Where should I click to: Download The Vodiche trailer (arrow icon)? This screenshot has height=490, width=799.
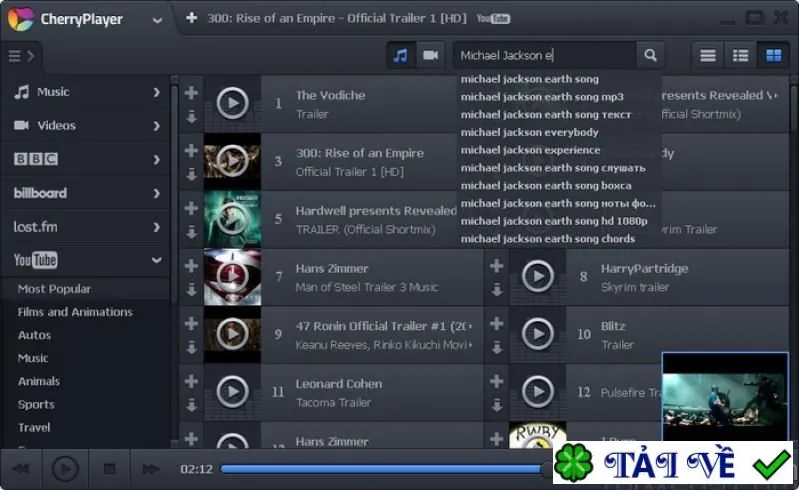191,117
